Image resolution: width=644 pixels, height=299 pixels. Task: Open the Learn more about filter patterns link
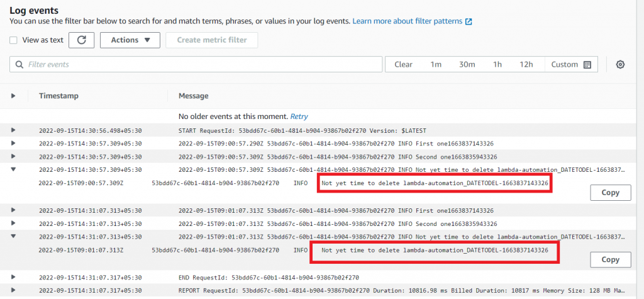pyautogui.click(x=408, y=21)
